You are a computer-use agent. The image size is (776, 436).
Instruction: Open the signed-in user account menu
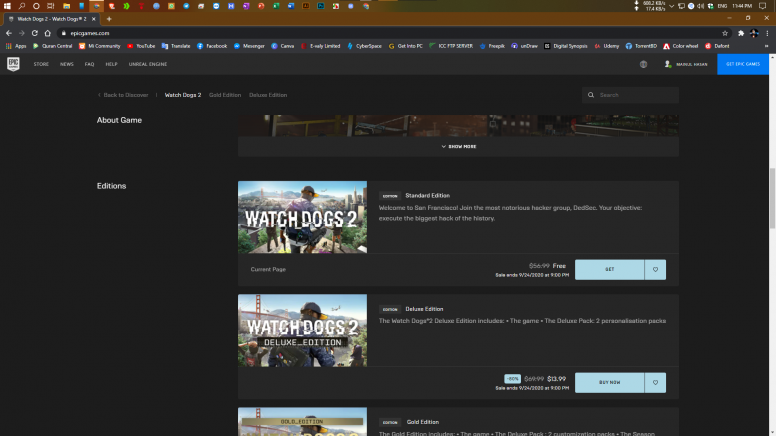pyautogui.click(x=686, y=64)
